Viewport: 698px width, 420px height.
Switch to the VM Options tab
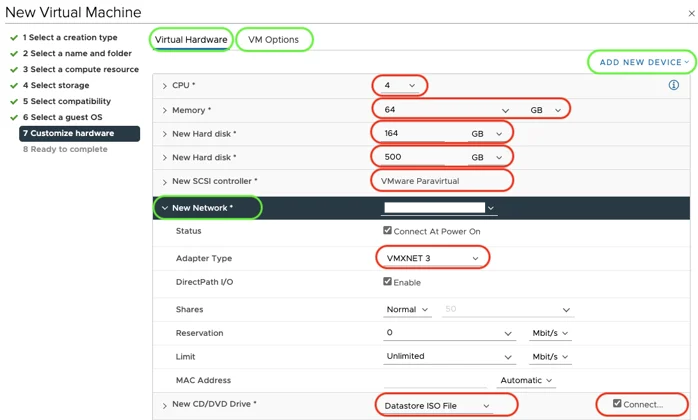pyautogui.click(x=273, y=40)
